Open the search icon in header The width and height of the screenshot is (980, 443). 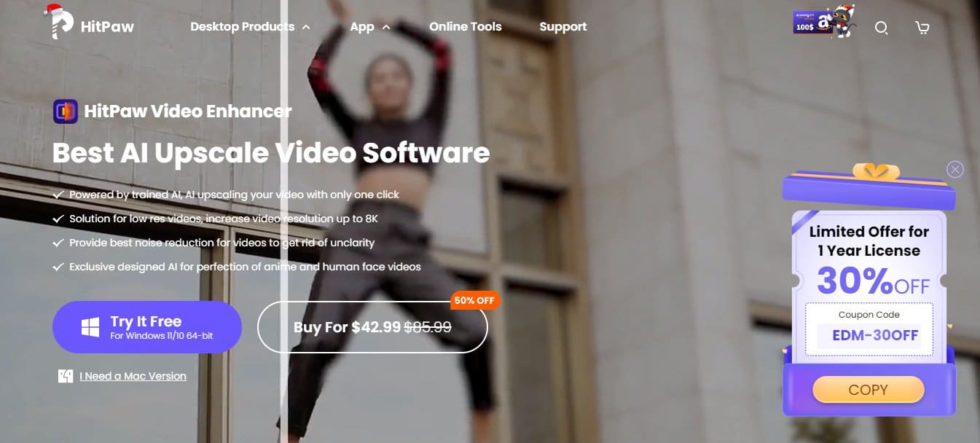tap(881, 28)
